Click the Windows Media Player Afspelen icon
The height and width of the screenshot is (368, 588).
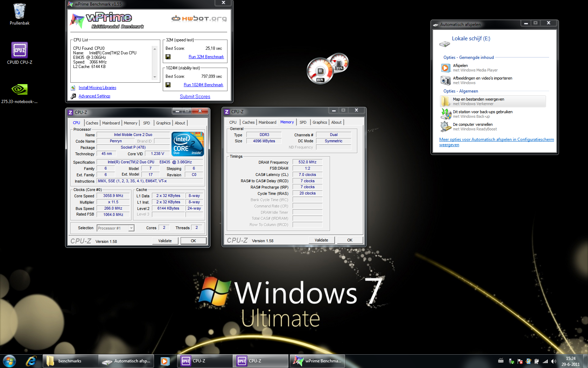click(x=445, y=68)
